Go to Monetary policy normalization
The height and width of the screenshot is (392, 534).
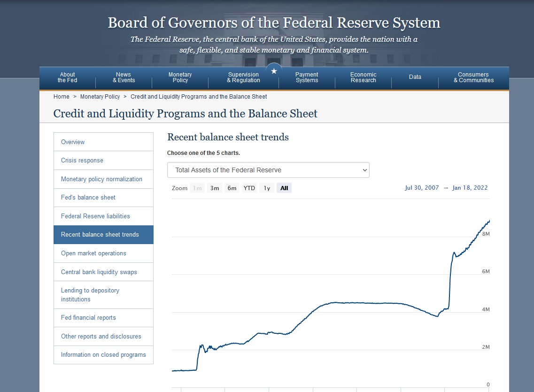pyautogui.click(x=103, y=179)
